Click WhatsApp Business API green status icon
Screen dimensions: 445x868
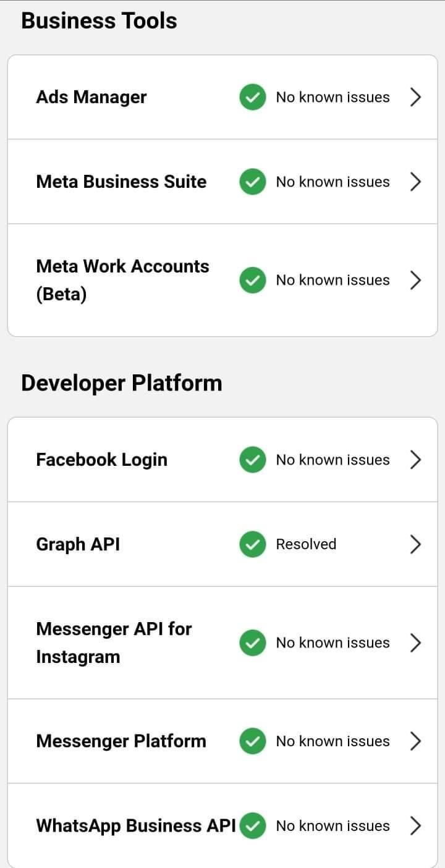(252, 825)
